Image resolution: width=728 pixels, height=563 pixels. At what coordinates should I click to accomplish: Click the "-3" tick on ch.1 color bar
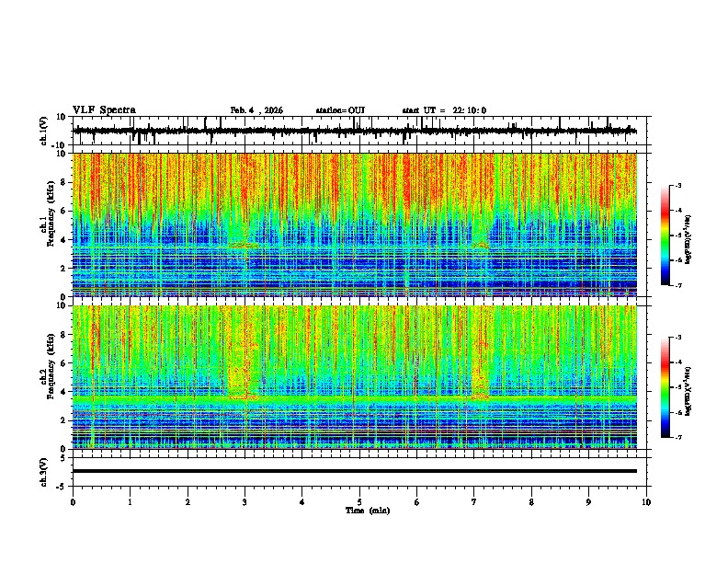[x=678, y=185]
